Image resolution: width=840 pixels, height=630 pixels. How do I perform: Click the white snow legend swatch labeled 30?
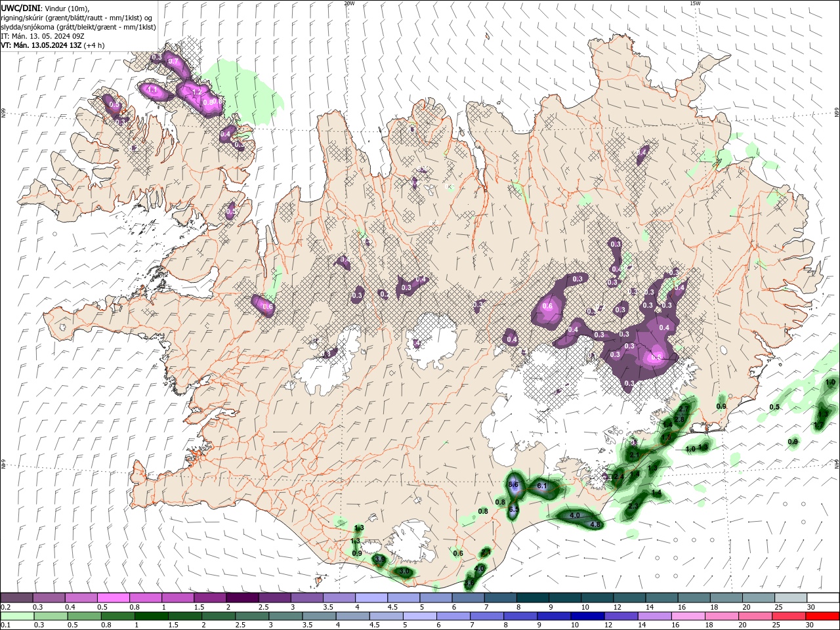(822, 598)
